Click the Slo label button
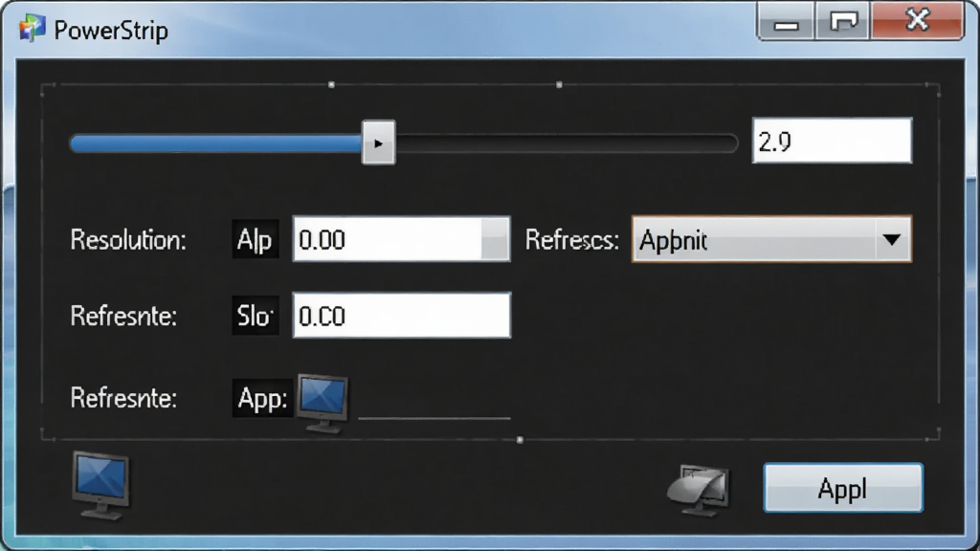980x551 pixels. coord(255,316)
